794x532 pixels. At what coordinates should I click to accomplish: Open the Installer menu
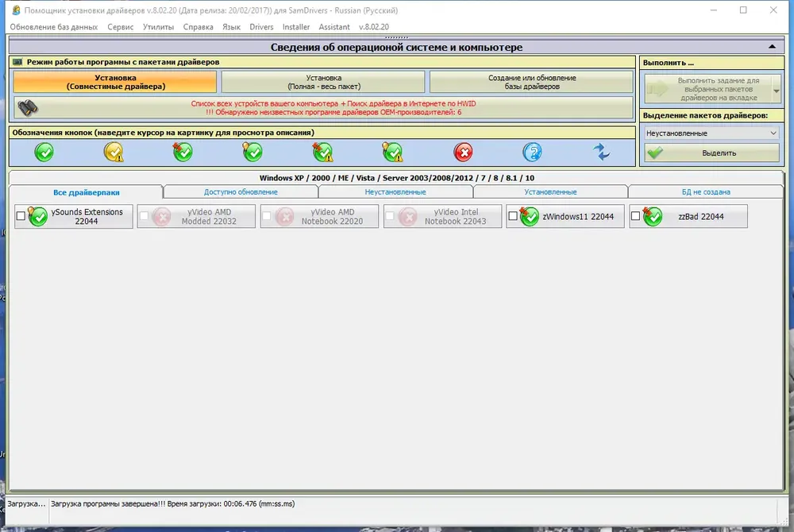click(295, 27)
